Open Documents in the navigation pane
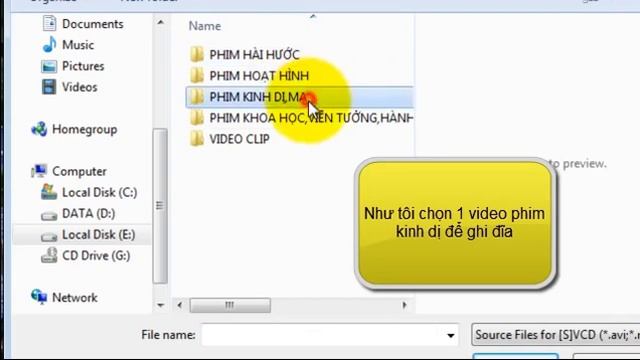 pyautogui.click(x=92, y=24)
